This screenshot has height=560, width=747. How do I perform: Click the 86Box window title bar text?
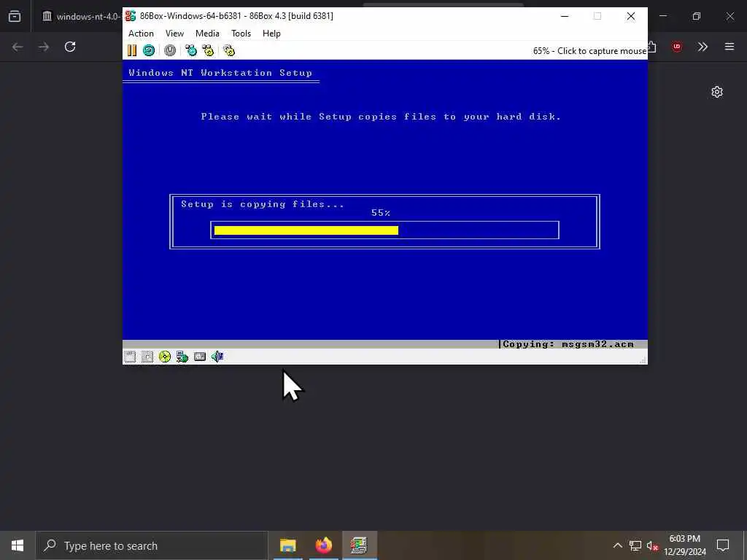click(236, 16)
